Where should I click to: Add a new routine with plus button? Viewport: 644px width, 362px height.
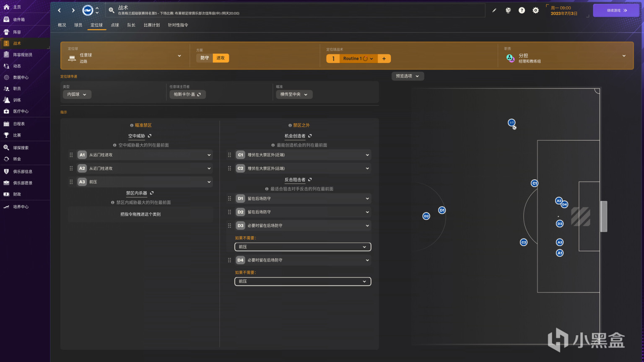(384, 59)
